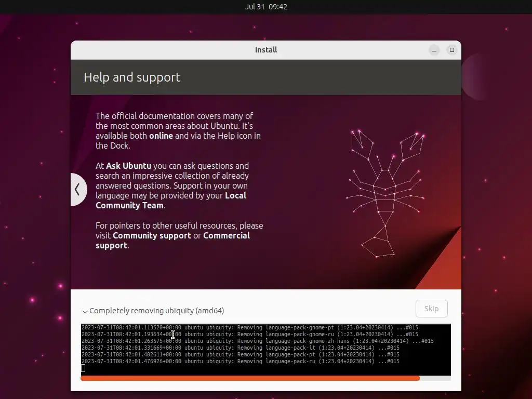This screenshot has height=399, width=532.
Task: Open the 'online' documentation link
Action: click(x=161, y=136)
